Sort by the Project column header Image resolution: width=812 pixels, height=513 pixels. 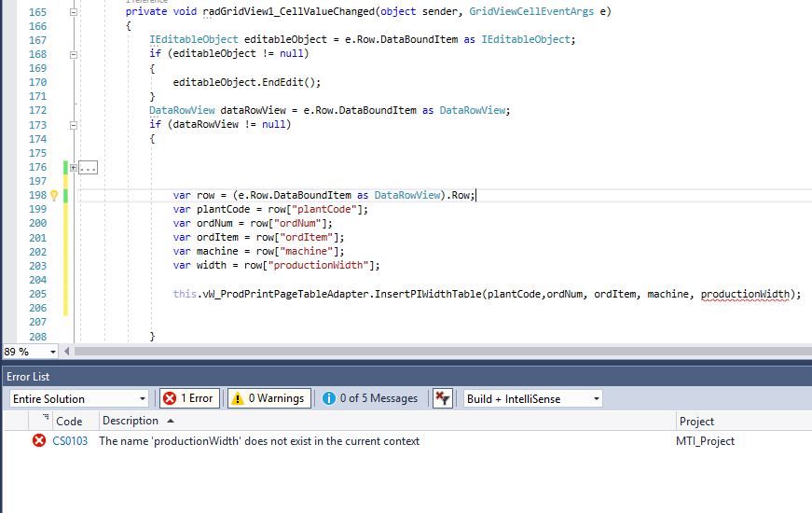[696, 422]
